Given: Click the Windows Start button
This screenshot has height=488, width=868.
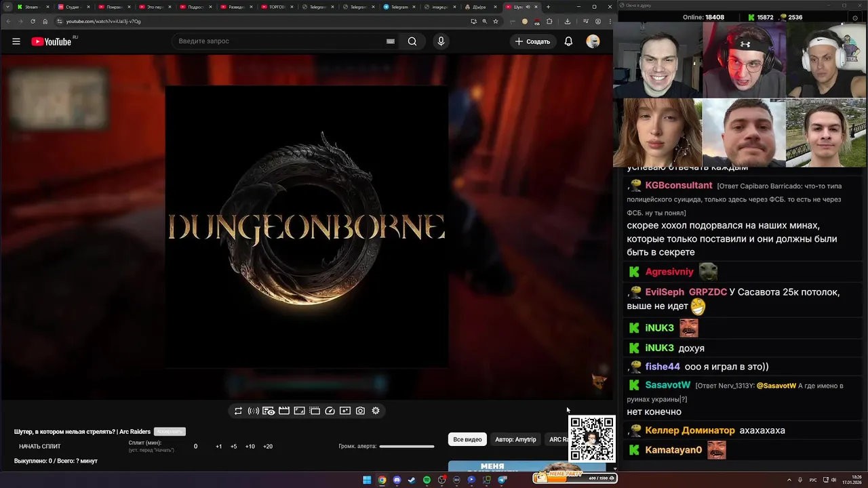Looking at the screenshot, I should pos(367,480).
